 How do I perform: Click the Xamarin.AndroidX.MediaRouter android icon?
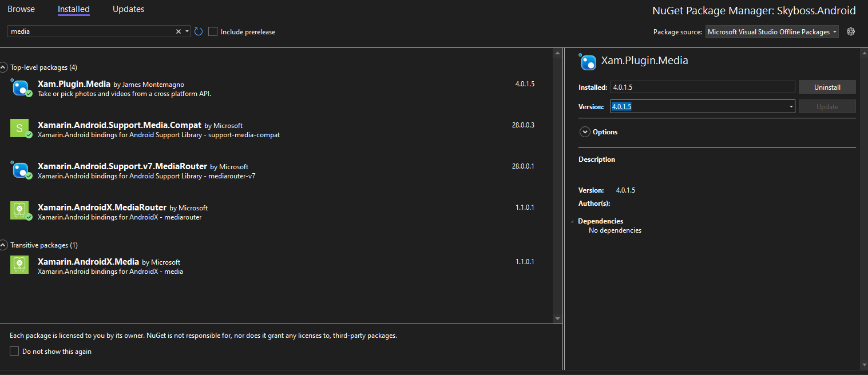(x=21, y=211)
